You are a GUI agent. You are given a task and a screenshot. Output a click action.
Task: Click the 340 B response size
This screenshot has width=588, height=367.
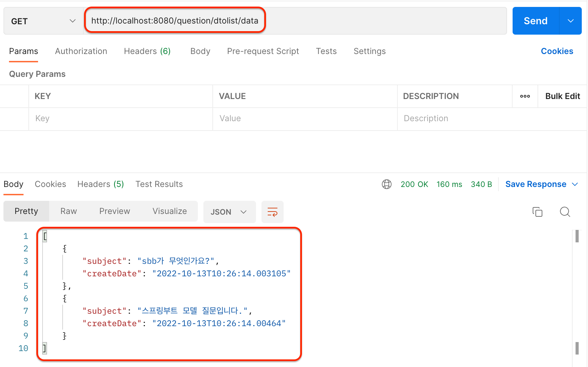coord(481,184)
